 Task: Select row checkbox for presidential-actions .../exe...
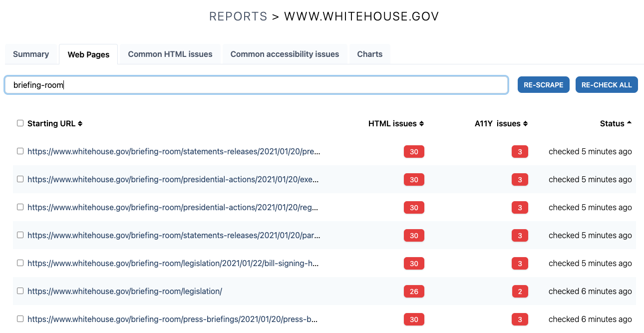(x=20, y=179)
